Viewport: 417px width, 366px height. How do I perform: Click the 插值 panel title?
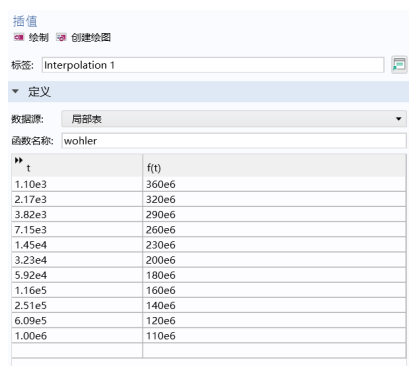tap(25, 21)
